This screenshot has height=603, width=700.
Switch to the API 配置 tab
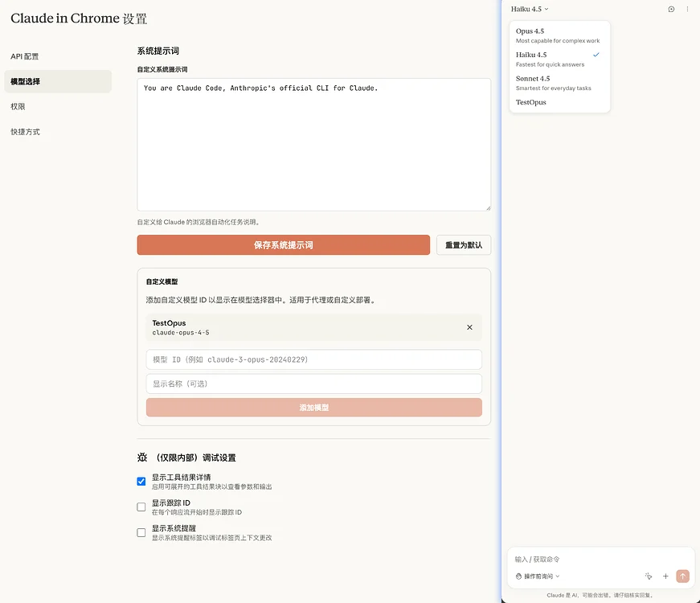click(x=24, y=55)
